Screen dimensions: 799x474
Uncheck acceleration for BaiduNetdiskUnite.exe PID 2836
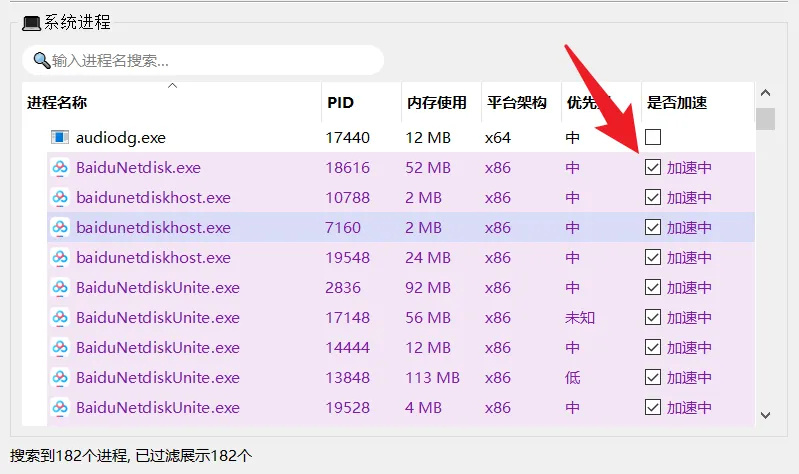(x=653, y=287)
